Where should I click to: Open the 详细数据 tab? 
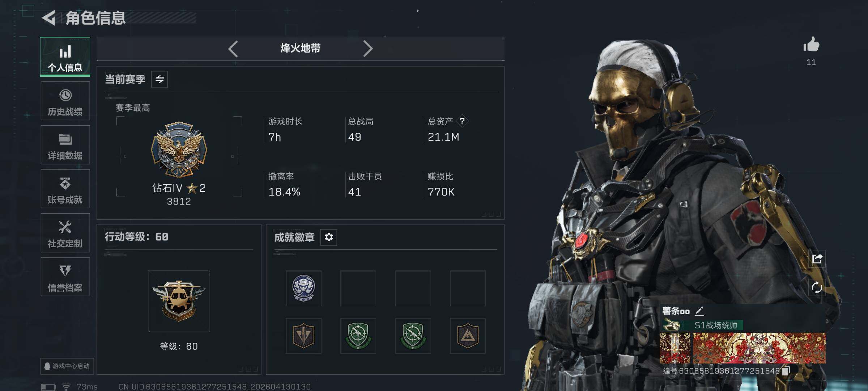tap(65, 145)
